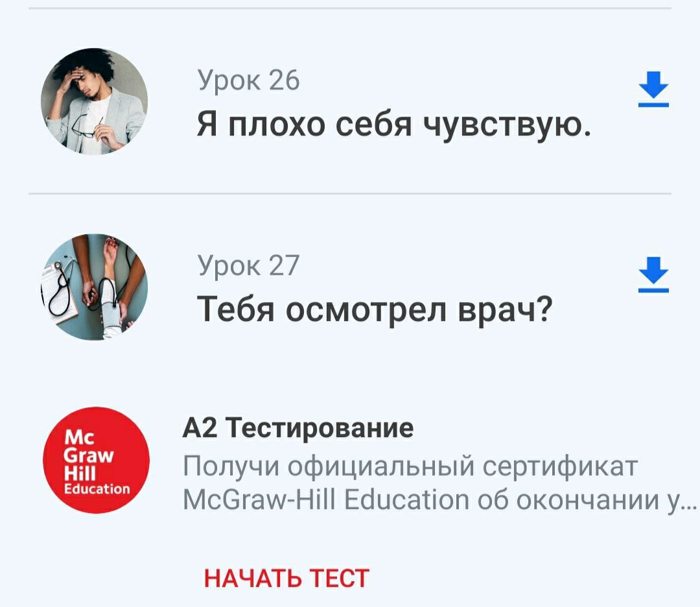Click the word 'чувствую.' in lesson 26 title

point(507,124)
